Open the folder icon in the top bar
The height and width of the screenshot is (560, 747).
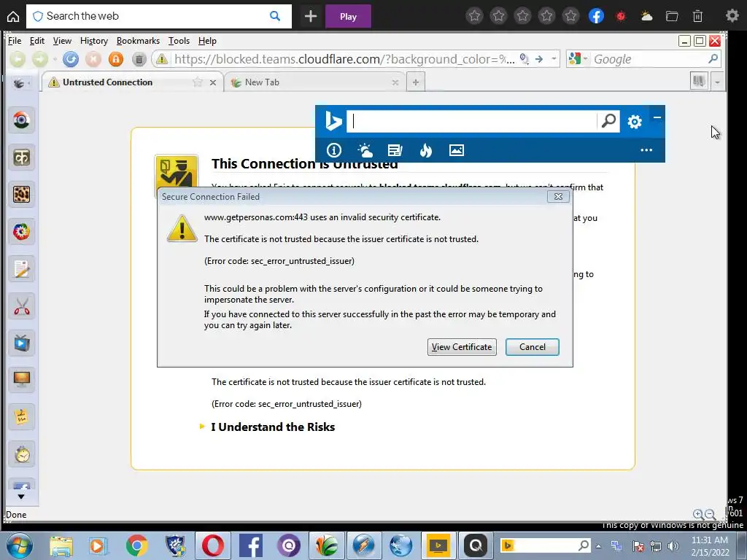click(x=672, y=16)
